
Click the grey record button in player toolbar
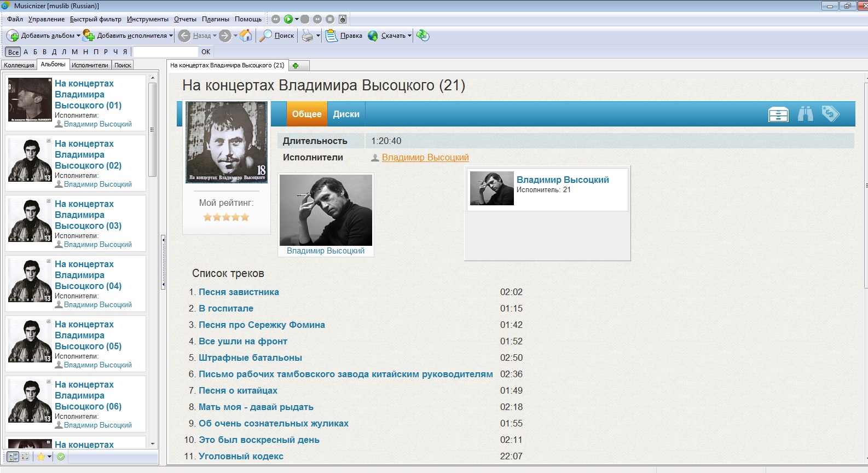(x=305, y=19)
